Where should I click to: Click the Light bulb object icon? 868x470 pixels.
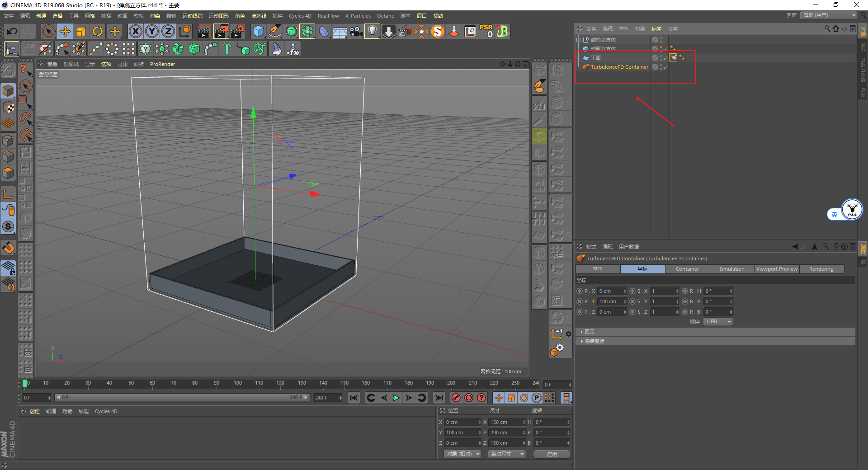(x=372, y=31)
